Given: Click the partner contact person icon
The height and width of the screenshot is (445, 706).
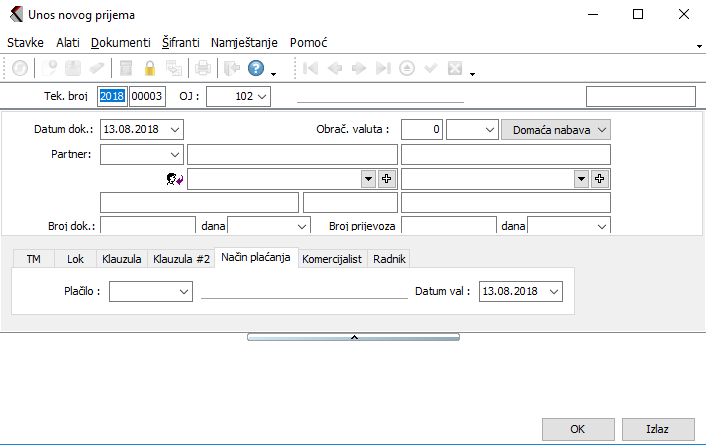Looking at the screenshot, I should (x=173, y=179).
